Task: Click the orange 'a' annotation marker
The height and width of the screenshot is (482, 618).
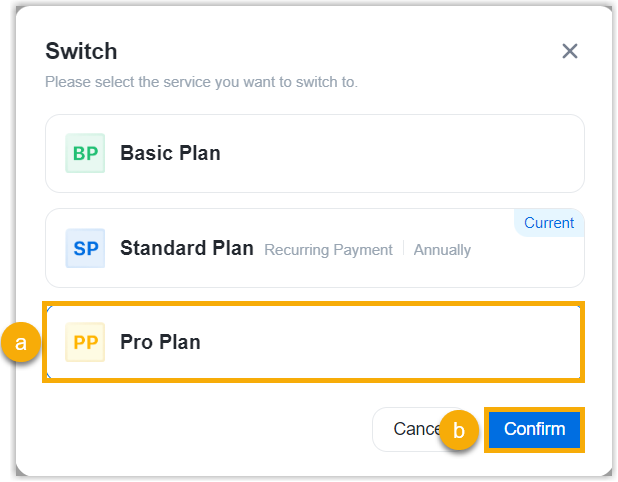Action: (21, 343)
